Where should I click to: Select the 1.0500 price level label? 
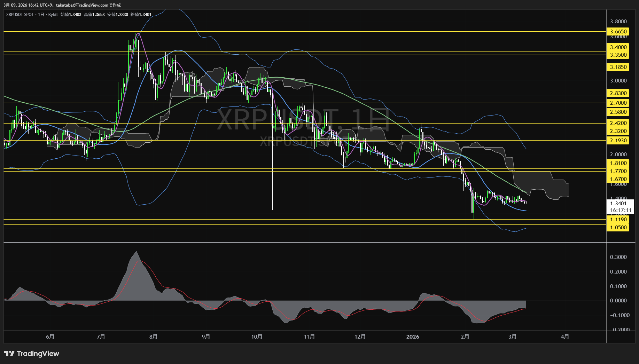618,228
